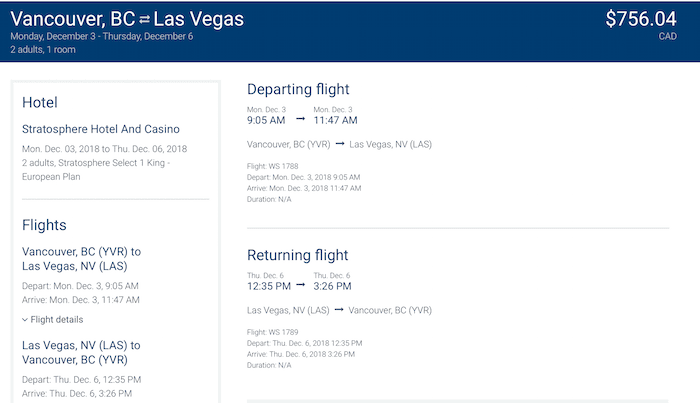Click the Vancouver, BC to Las Vegas page title
This screenshot has height=403, width=700.
point(127,19)
